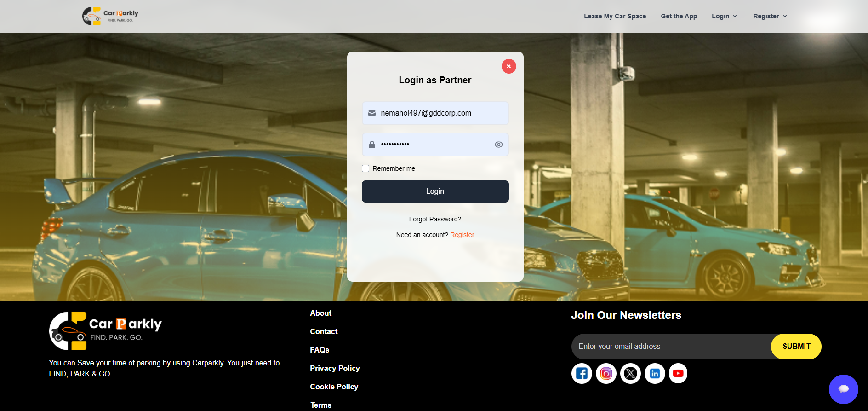Expand the Login dropdown in navbar
868x411 pixels.
[x=724, y=16]
